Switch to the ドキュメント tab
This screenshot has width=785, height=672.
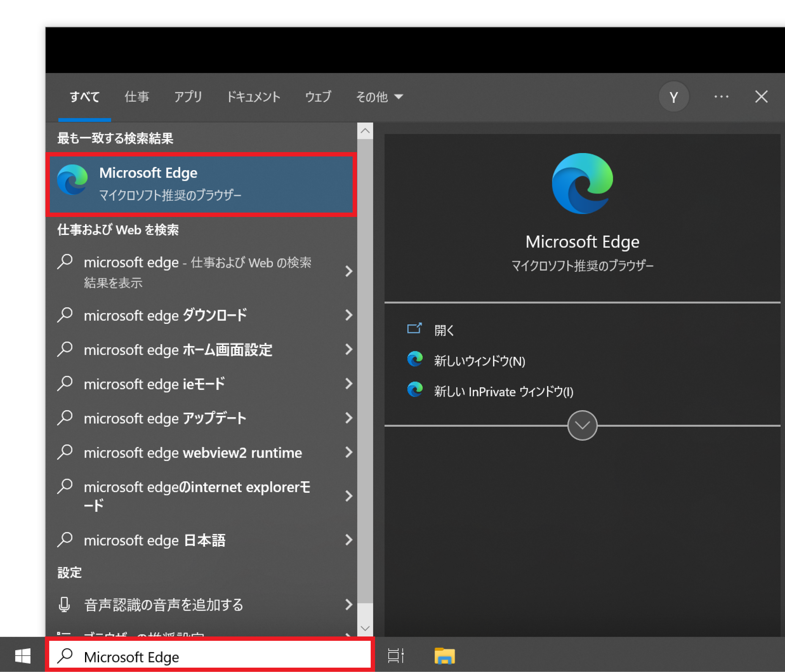coord(253,97)
